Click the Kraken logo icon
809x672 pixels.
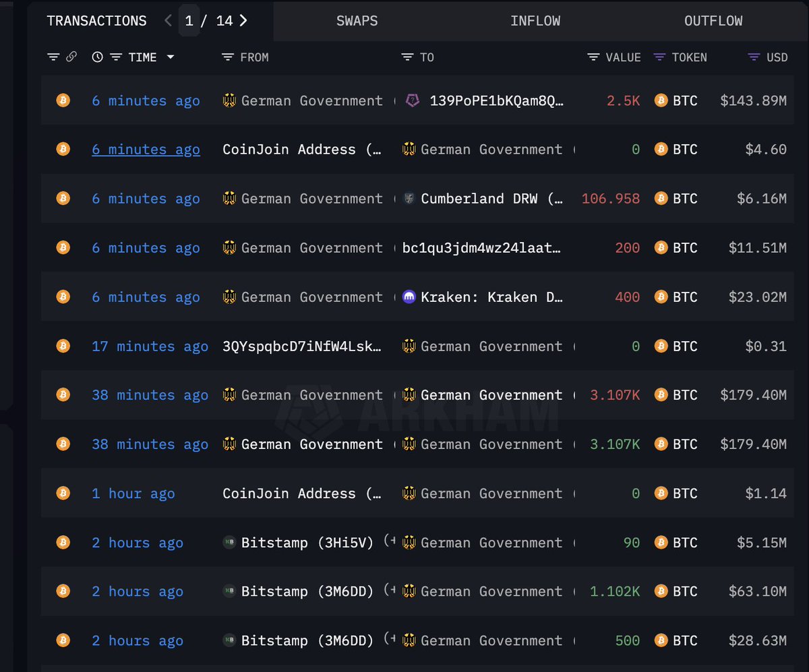pos(409,297)
